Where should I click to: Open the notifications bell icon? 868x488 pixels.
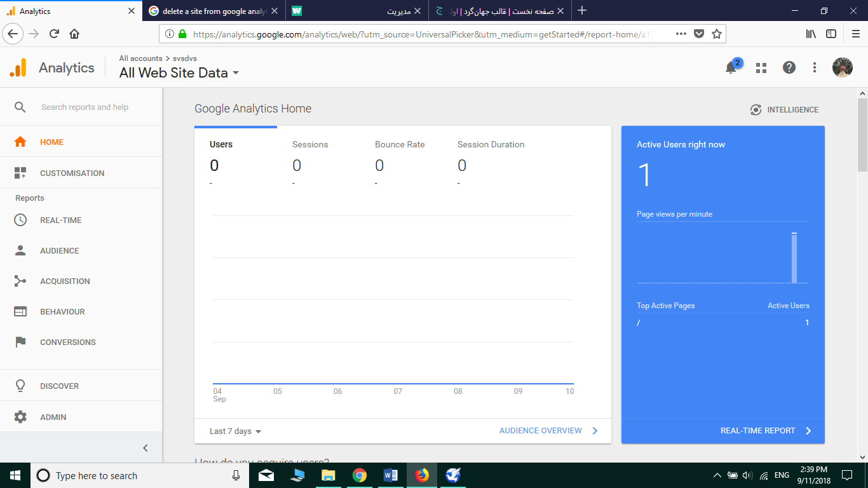click(x=731, y=68)
